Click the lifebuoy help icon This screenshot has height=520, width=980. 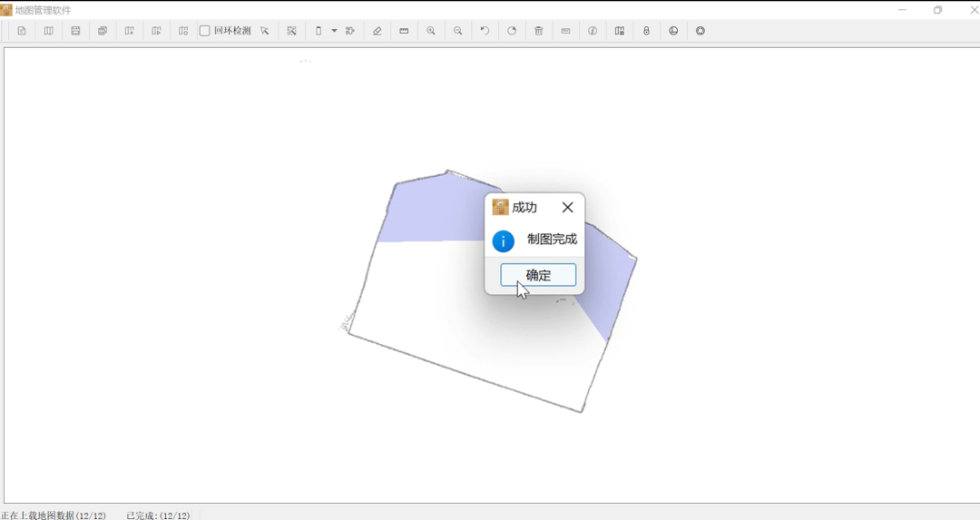(x=701, y=31)
